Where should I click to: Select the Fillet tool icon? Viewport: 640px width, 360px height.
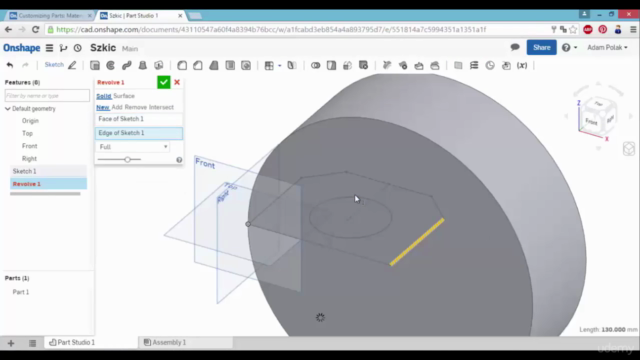[x=182, y=65]
